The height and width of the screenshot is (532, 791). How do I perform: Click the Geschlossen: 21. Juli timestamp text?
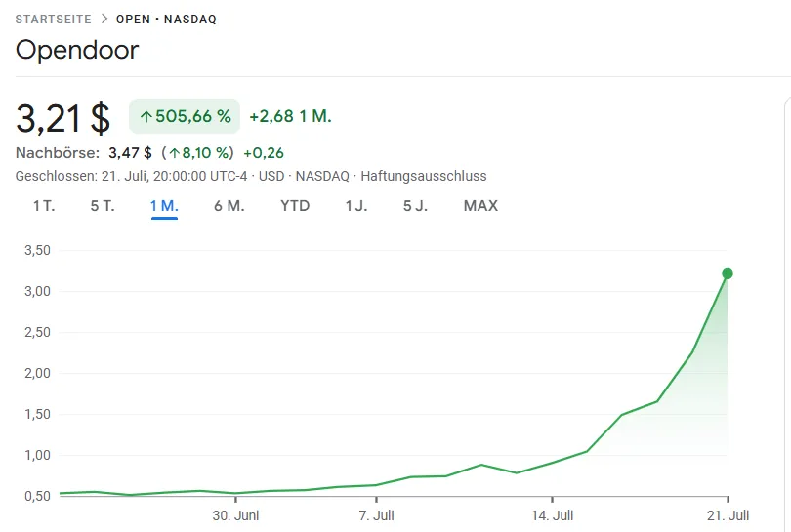131,176
